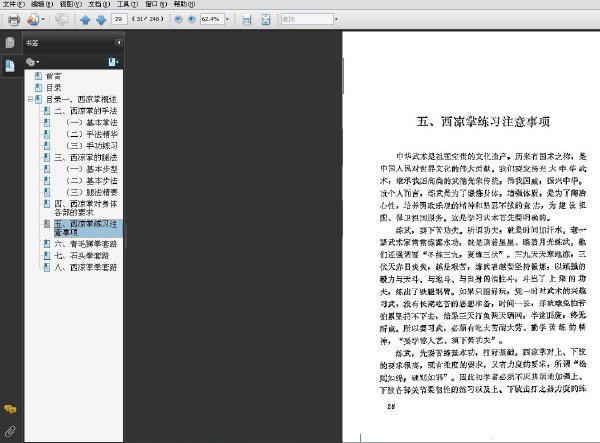This screenshot has width=600, height=443.
Task: Click the Print icon in the toolbar
Action: click(14, 19)
